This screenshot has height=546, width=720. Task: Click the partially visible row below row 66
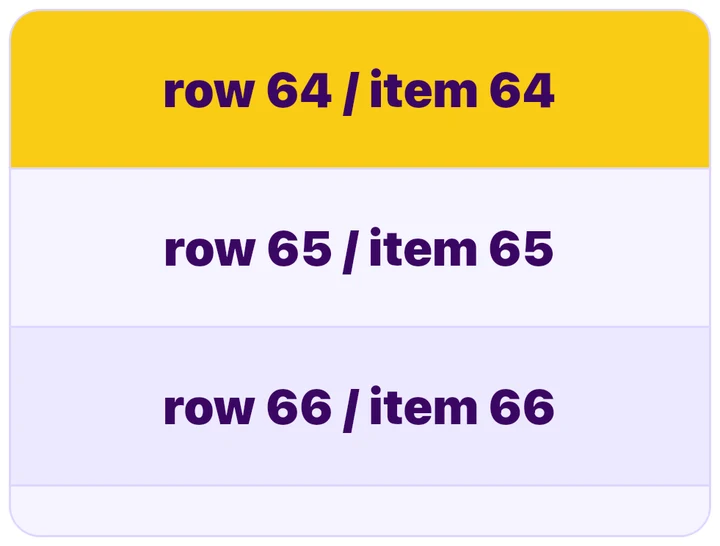[x=360, y=511]
